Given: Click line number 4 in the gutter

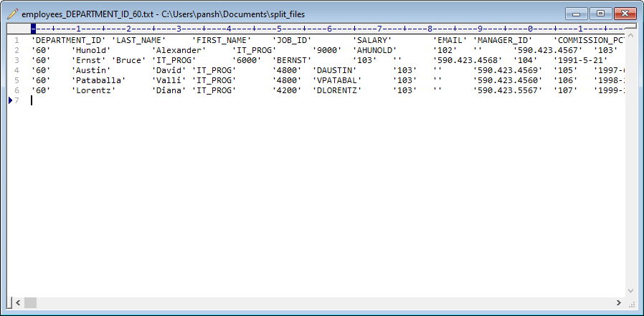Looking at the screenshot, I should tap(16, 70).
